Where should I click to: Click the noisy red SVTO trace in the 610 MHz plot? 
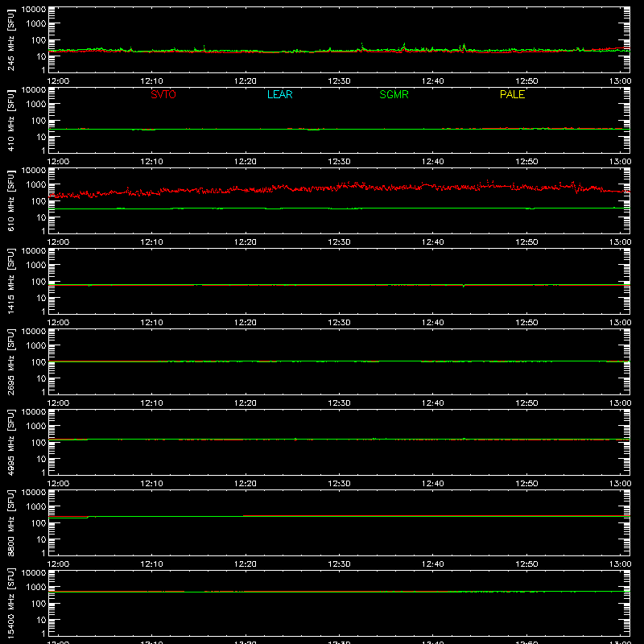click(x=339, y=188)
